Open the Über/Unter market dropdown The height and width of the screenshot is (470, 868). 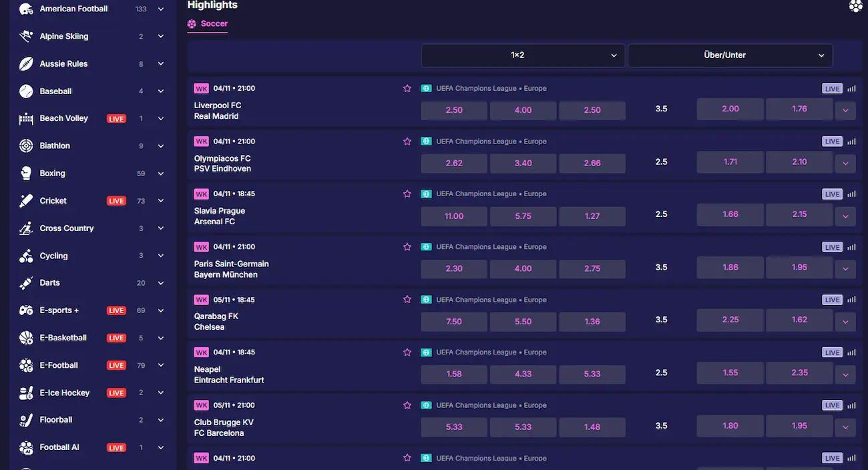tap(730, 55)
